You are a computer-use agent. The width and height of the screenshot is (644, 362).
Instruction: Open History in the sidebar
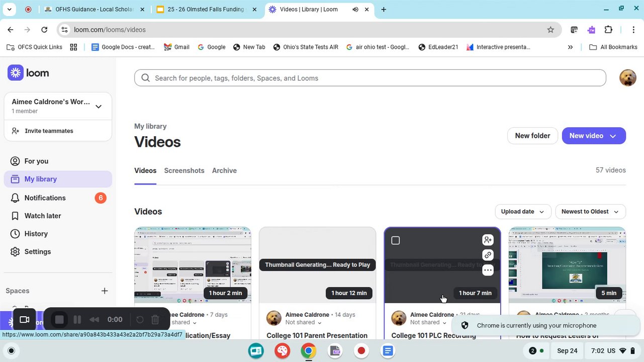(x=58, y=234)
